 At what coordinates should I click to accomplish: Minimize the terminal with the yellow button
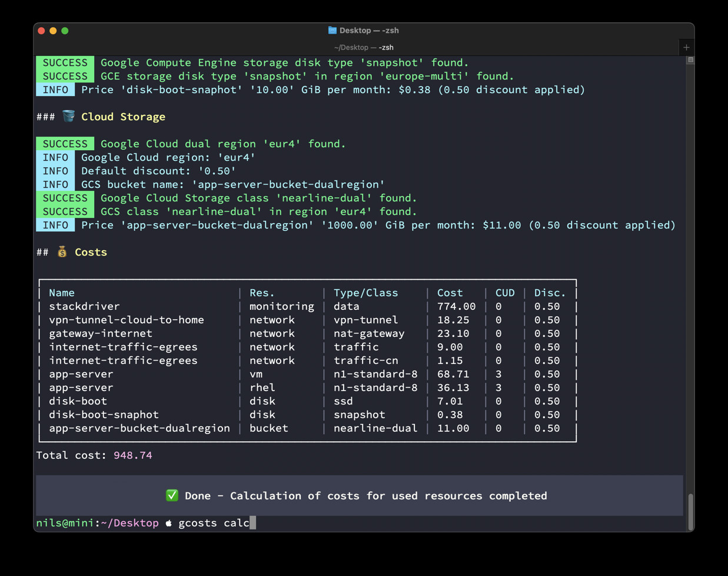pos(53,31)
